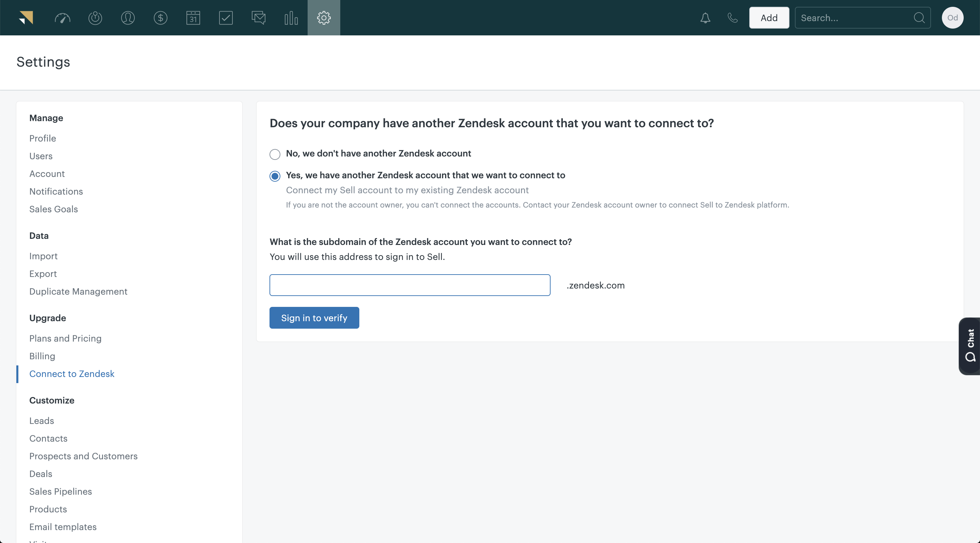
Task: Click the reports/bar chart icon
Action: tap(292, 17)
